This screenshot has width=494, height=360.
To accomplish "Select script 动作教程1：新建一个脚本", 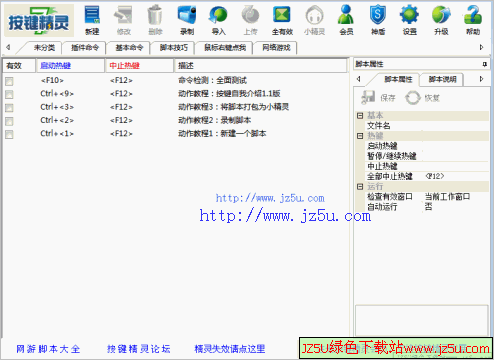I will 222,134.
